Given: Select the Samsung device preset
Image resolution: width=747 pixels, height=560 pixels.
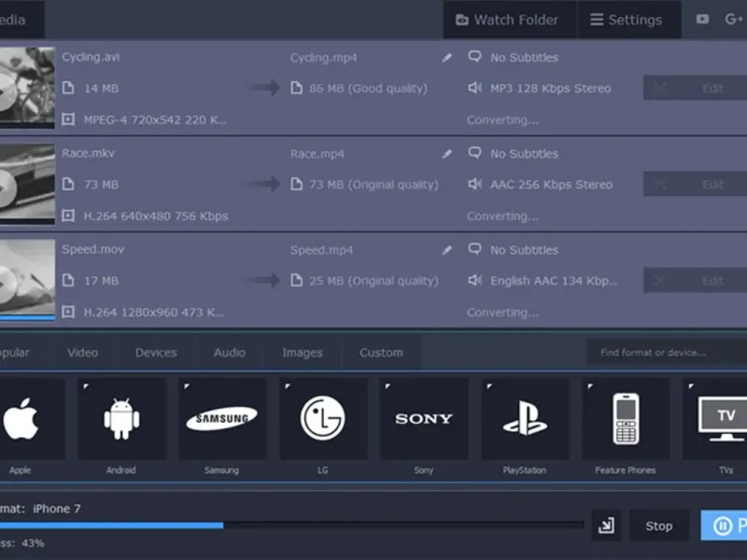Looking at the screenshot, I should [222, 419].
